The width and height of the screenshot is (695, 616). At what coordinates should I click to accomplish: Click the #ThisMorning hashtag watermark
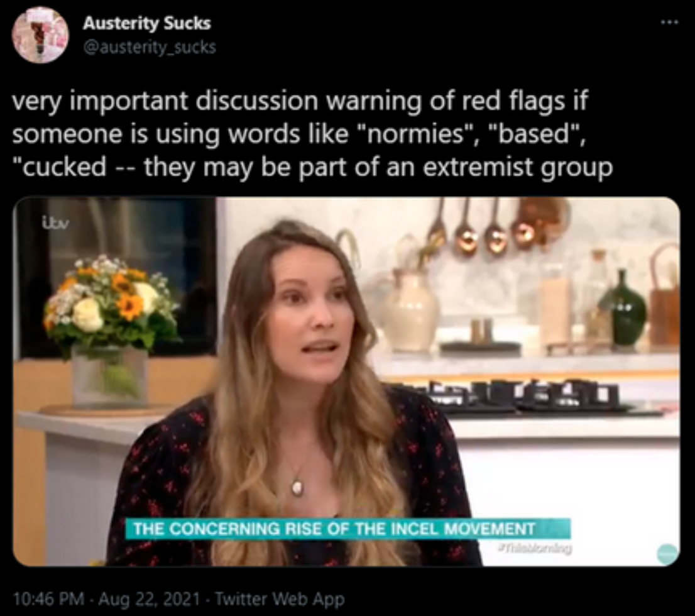coord(535,548)
